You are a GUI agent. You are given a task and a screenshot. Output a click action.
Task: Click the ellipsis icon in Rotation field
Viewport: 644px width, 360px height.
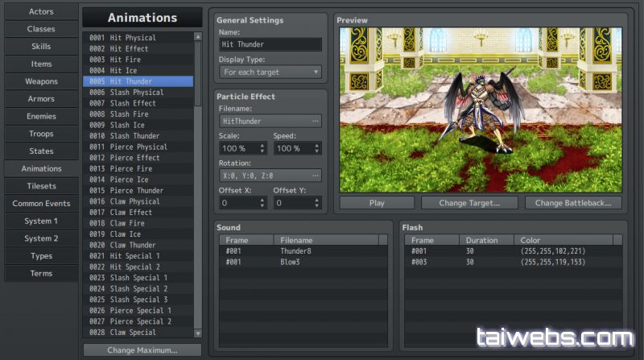316,175
